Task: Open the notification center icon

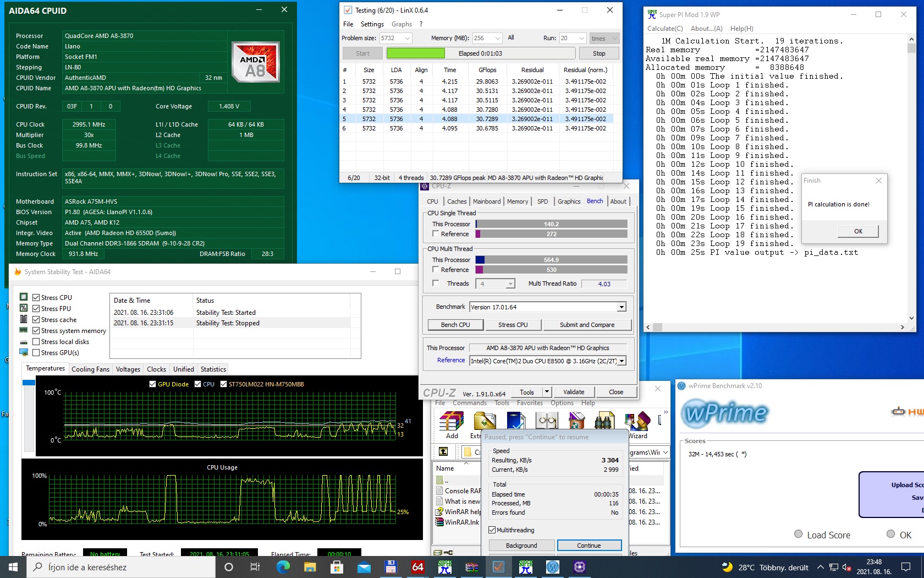Action: pyautogui.click(x=906, y=567)
